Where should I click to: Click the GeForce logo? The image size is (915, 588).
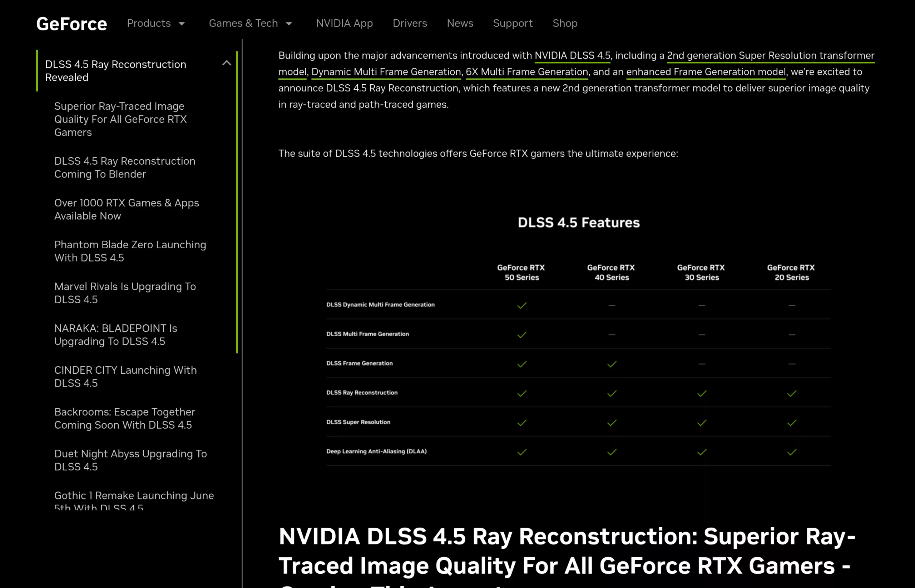71,24
